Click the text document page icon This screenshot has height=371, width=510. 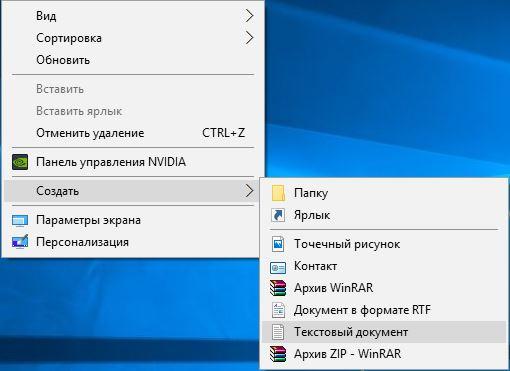coord(278,332)
